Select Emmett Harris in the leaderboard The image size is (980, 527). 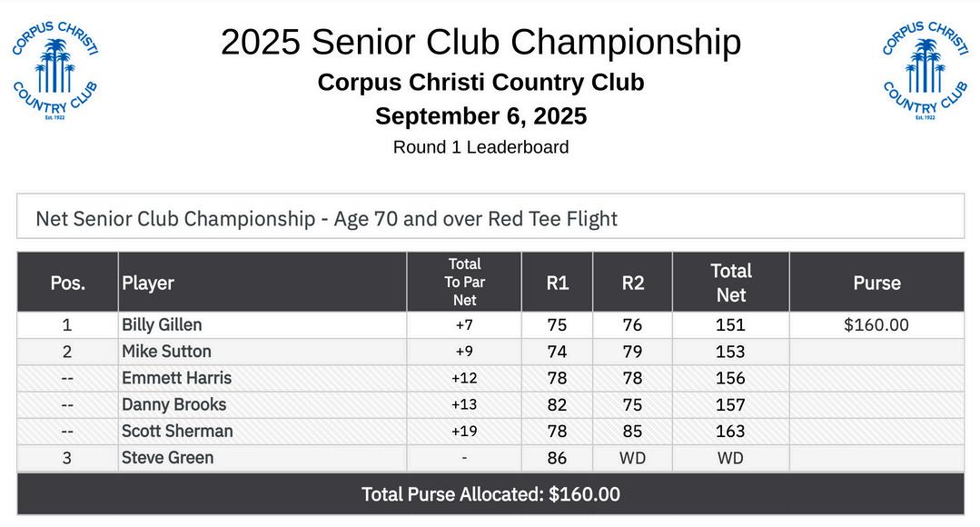coord(176,378)
